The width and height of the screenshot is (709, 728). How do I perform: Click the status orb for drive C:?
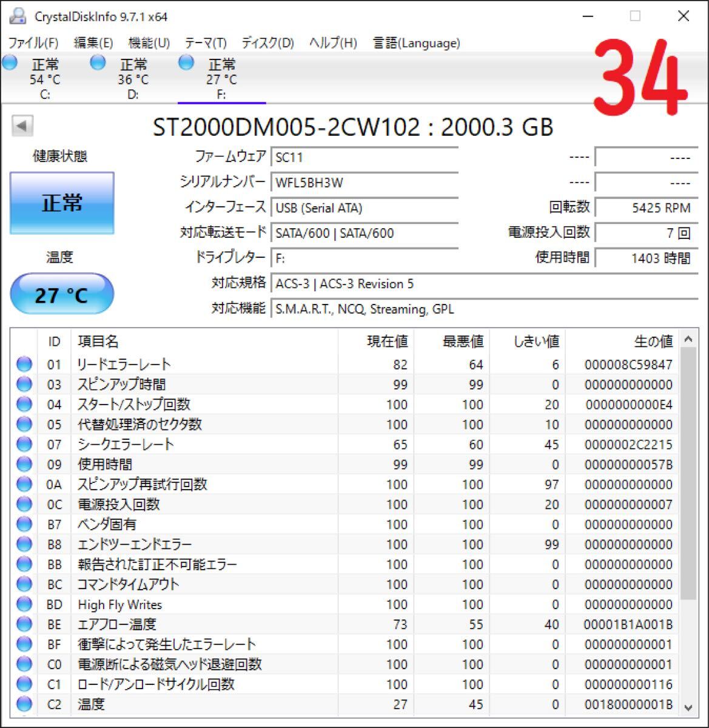tap(10, 62)
